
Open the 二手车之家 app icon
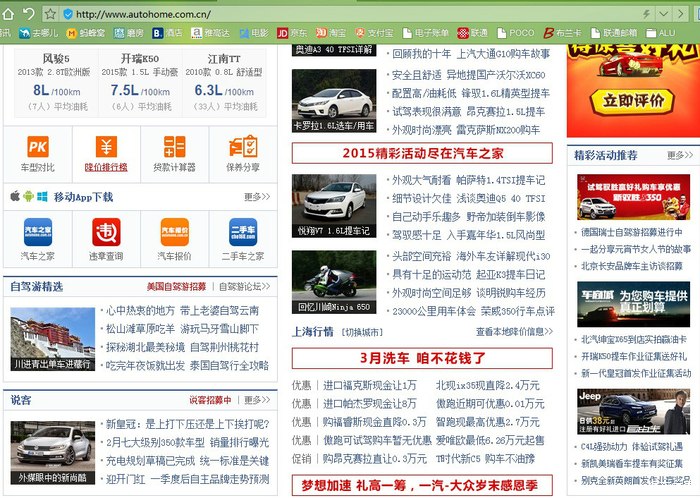(x=242, y=233)
